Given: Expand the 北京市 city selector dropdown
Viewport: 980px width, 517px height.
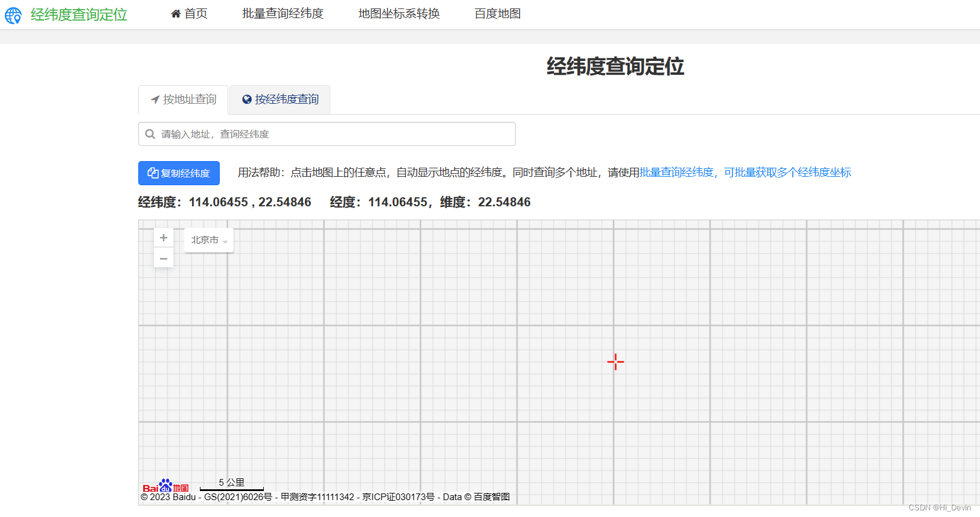Looking at the screenshot, I should tap(209, 240).
